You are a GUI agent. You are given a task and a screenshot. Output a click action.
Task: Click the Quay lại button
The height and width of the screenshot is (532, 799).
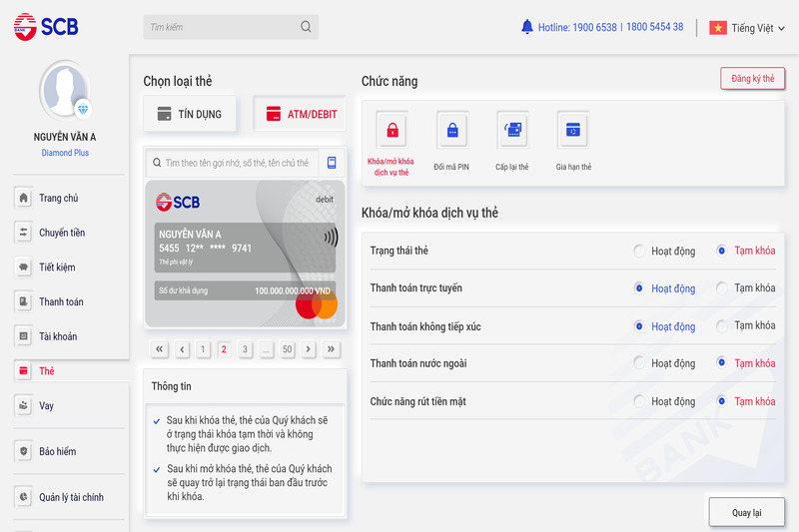pos(746,512)
